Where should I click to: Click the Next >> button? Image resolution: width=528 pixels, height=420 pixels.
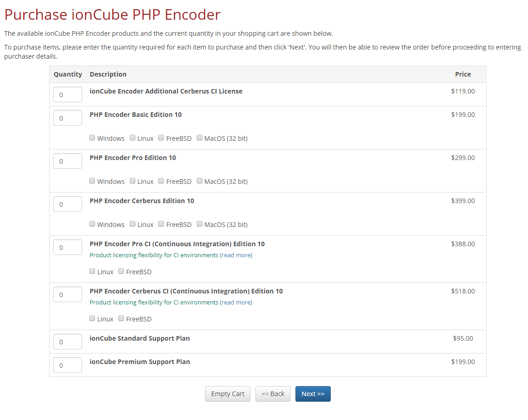click(x=313, y=394)
